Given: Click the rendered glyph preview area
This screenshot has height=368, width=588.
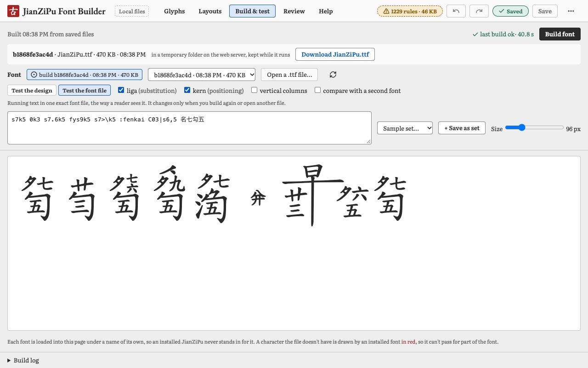Looking at the screenshot, I should click(294, 243).
